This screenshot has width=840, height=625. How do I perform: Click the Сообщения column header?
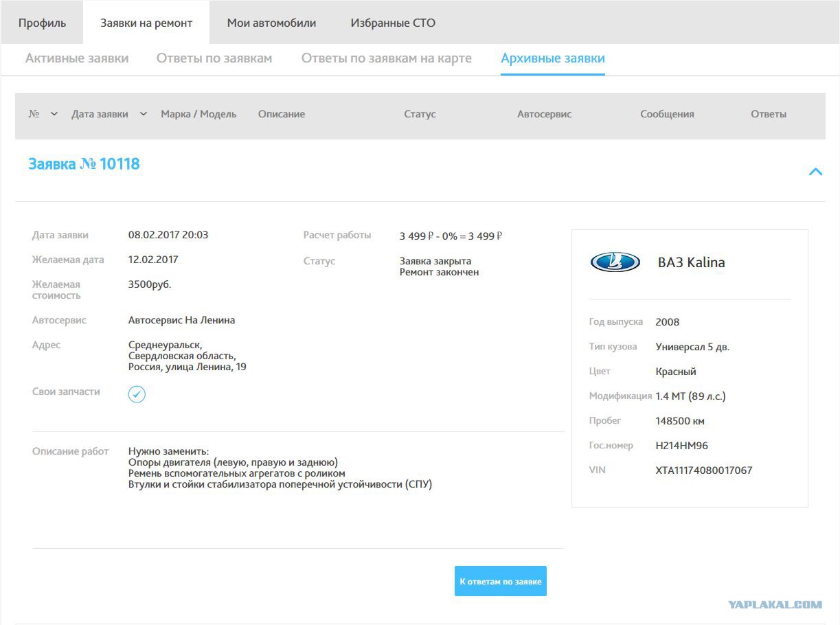click(667, 114)
